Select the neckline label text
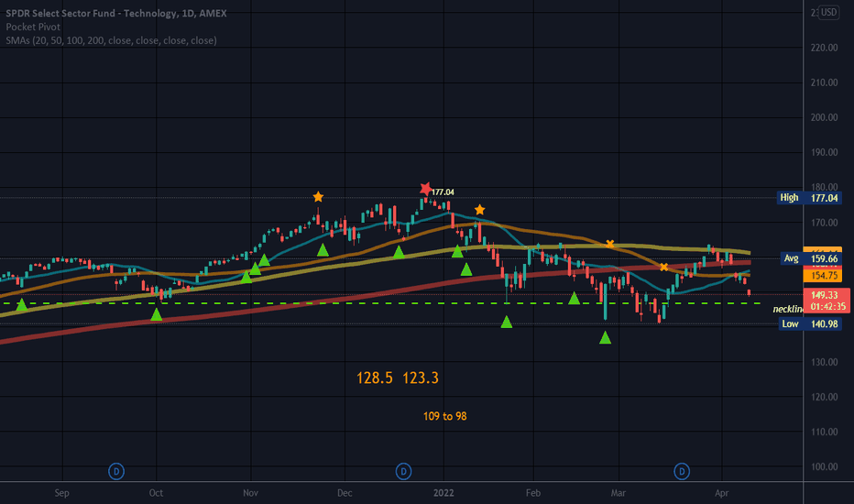Screen dimensions: 854x504 pos(788,309)
